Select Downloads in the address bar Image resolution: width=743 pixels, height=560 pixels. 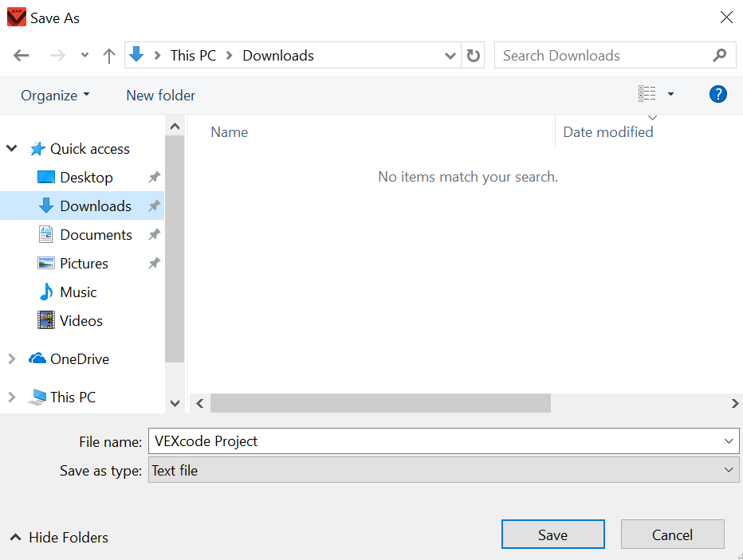click(277, 55)
